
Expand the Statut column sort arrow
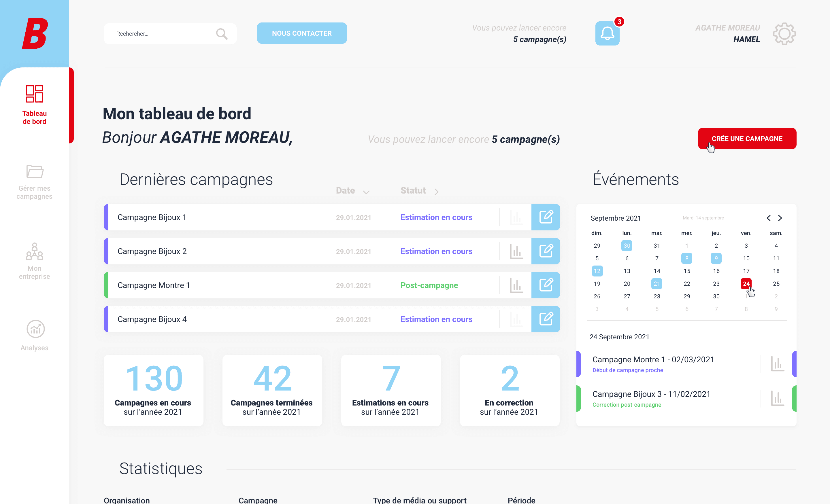coord(436,192)
